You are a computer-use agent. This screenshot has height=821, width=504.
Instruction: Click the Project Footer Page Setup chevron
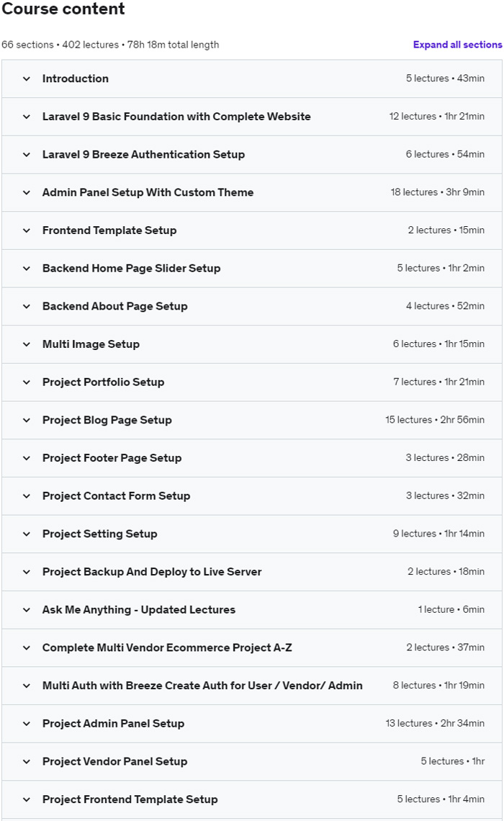[27, 458]
